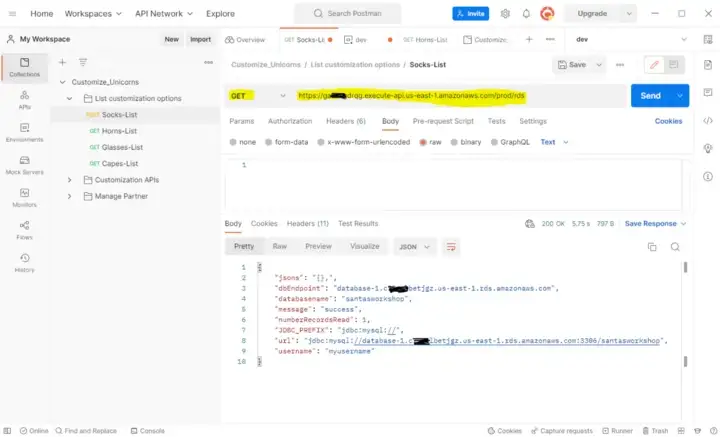720x437 pixels.
Task: Open the JSON response format dropdown
Action: (414, 247)
